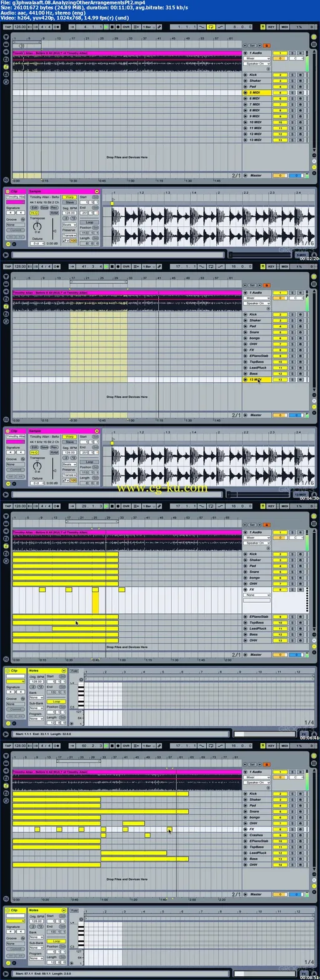320x980 pixels.
Task: Toggle TopBass track activator 10 in second frame
Action: pyautogui.click(x=280, y=362)
